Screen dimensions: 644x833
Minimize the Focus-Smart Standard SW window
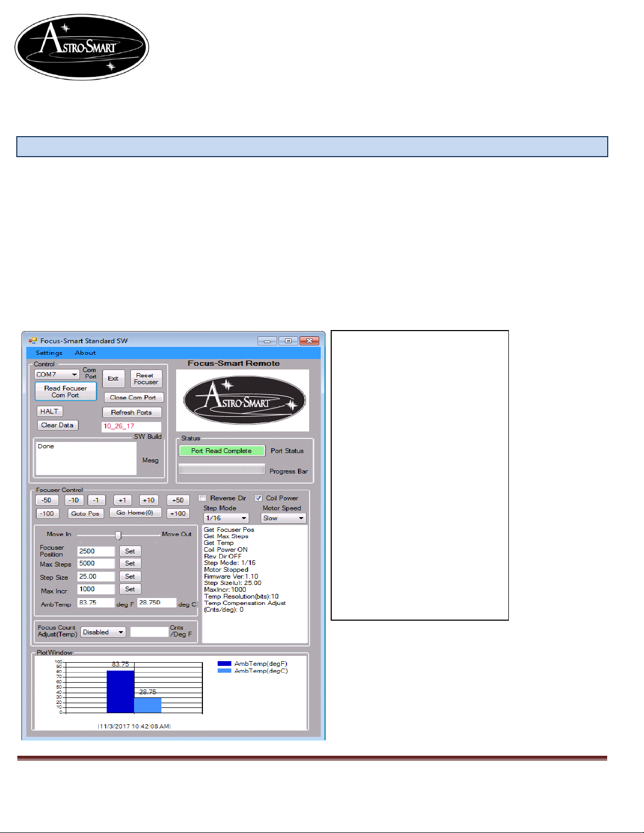[268, 341]
